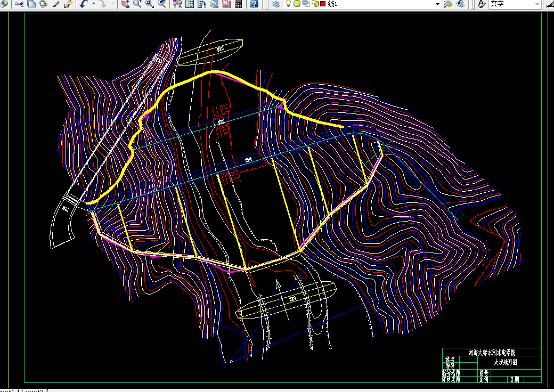Image resolution: width=554 pixels, height=392 pixels.
Task: Click Make Object's Layer Current icon
Action: click(x=448, y=4)
